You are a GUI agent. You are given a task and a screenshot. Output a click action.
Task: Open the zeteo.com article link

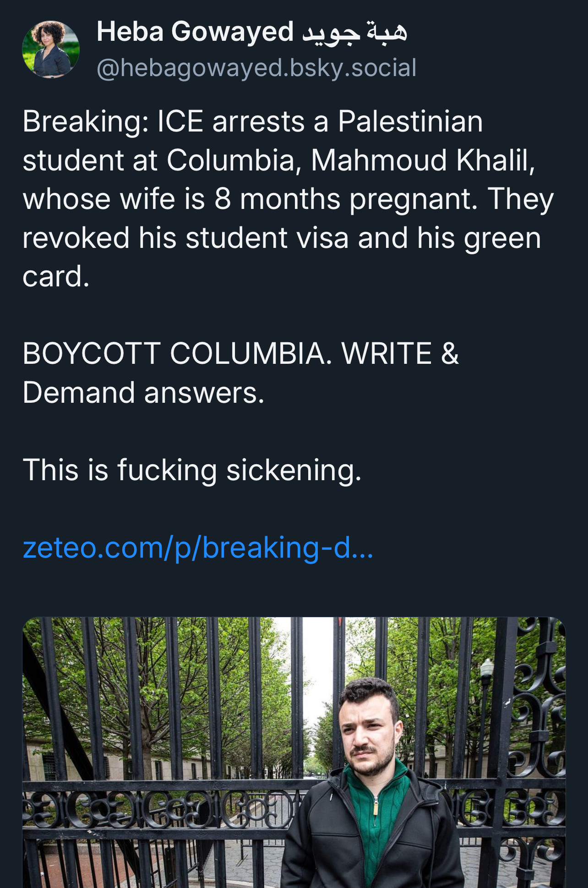tap(198, 547)
